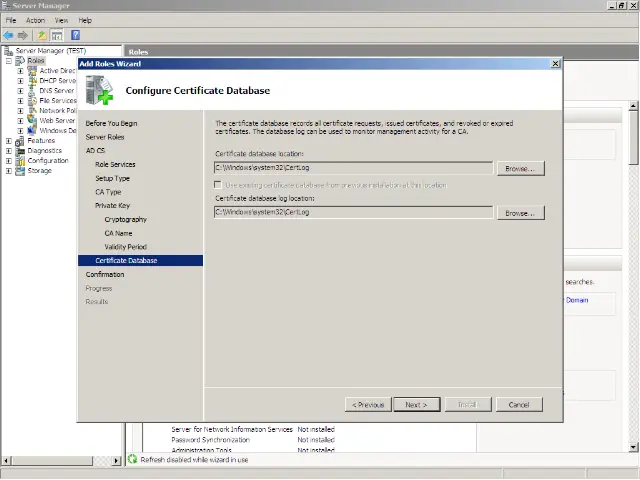Click the Back arrow toolbar icon

pos(9,35)
